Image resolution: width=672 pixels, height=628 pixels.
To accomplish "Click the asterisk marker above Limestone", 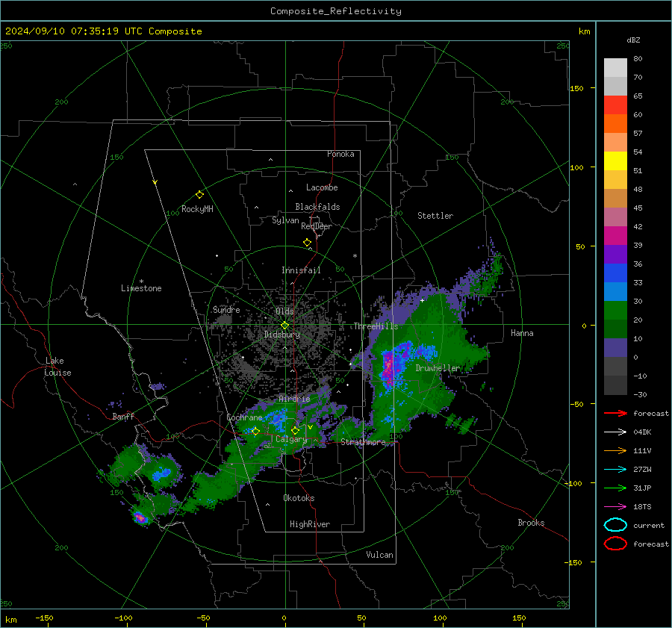I will (x=141, y=282).
